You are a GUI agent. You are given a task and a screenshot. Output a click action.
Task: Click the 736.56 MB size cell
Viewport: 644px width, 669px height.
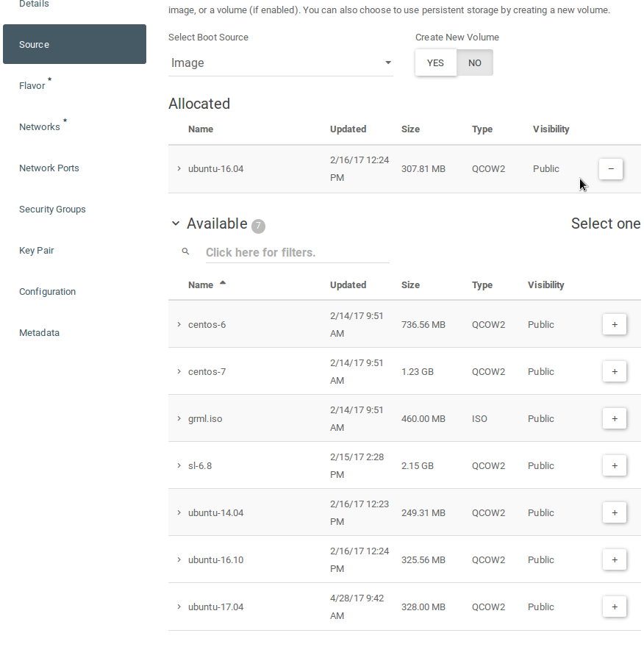pos(423,325)
